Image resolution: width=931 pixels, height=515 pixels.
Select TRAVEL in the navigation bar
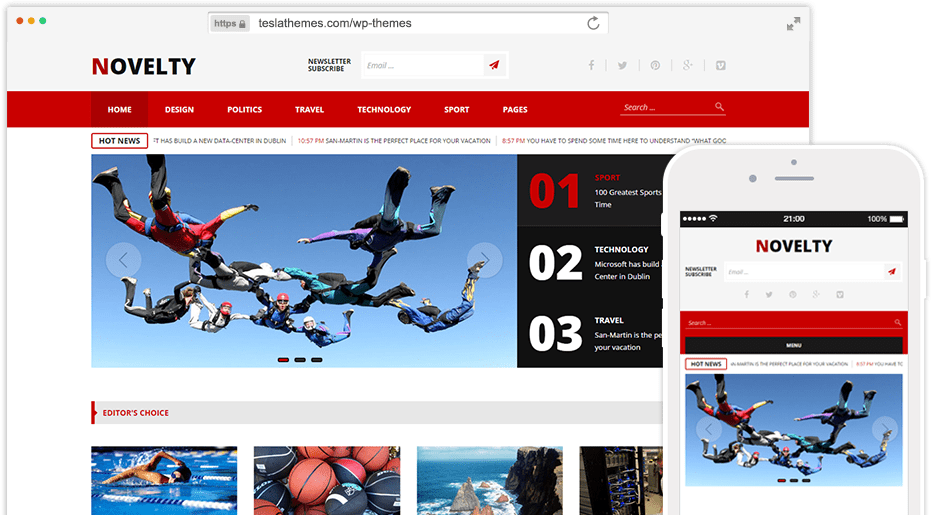pos(309,109)
